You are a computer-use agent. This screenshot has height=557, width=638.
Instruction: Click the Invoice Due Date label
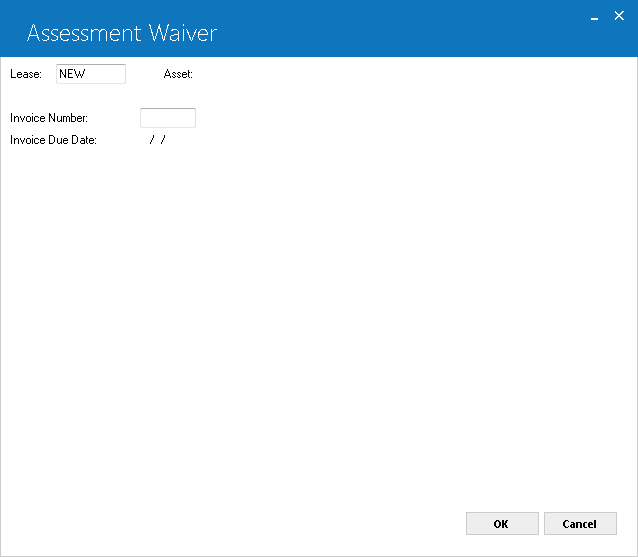pos(53,140)
